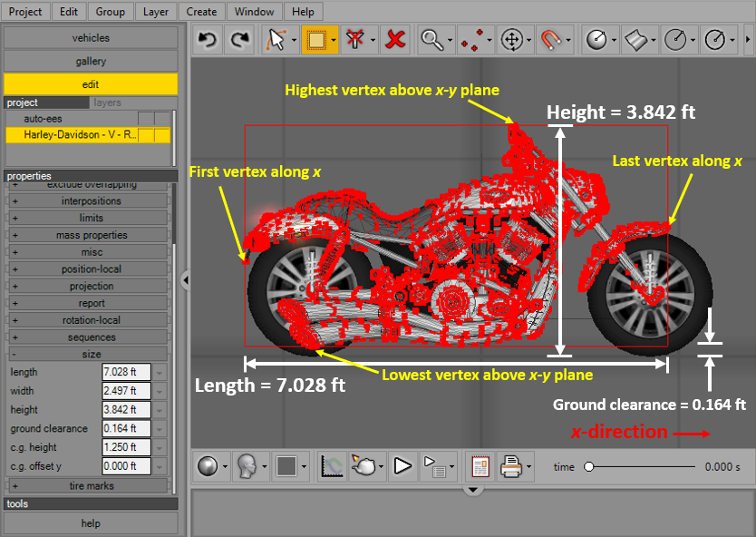756x537 pixels.
Task: Open the diagram graph icon
Action: 332,466
